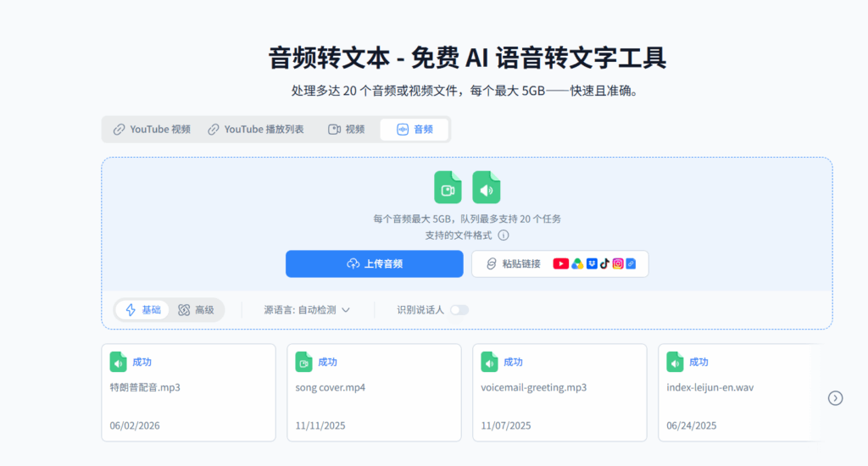The image size is (868, 466).
Task: Click the 上传音频 button
Action: coord(374,264)
